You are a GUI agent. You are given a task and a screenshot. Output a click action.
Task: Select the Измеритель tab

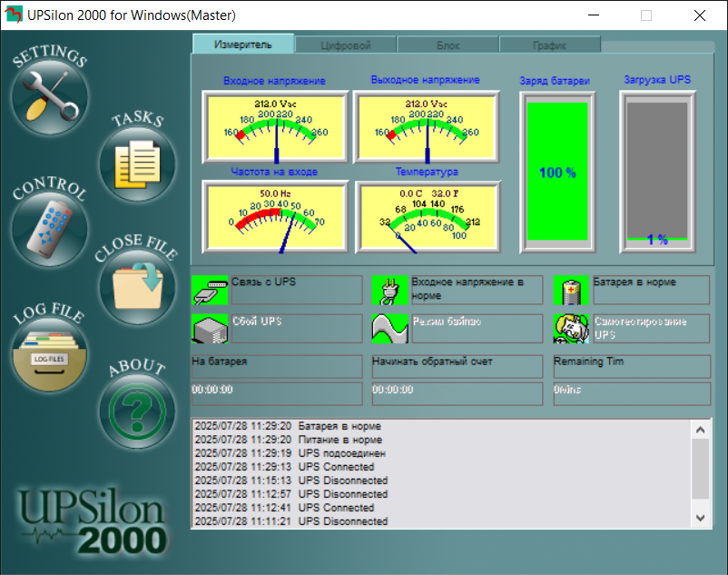click(x=243, y=44)
